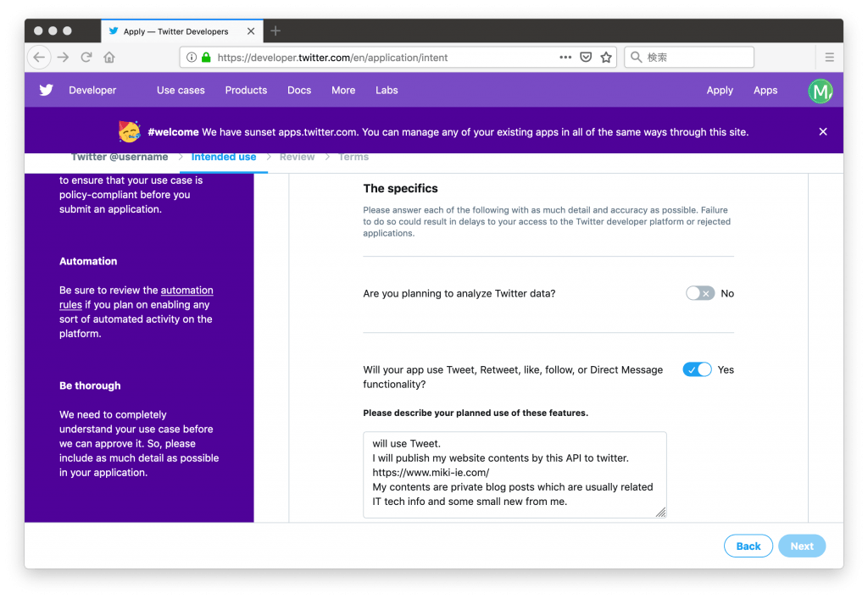Click the Pocket save icon
The width and height of the screenshot is (868, 599).
click(x=586, y=58)
